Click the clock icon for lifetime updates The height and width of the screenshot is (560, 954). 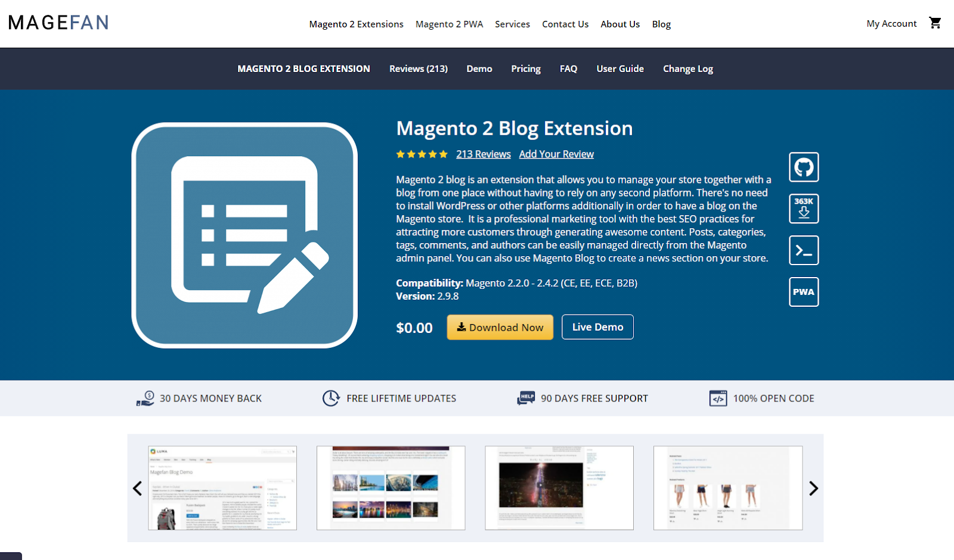click(331, 399)
